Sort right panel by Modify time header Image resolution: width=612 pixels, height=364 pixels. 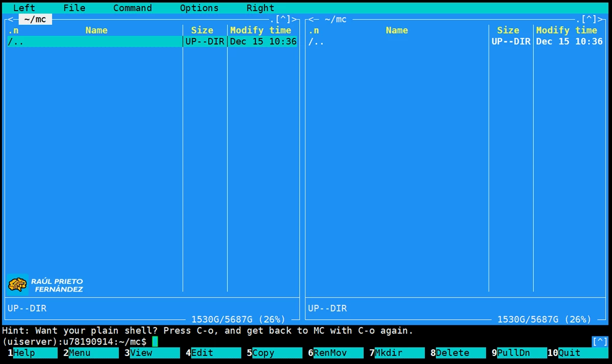(x=569, y=31)
